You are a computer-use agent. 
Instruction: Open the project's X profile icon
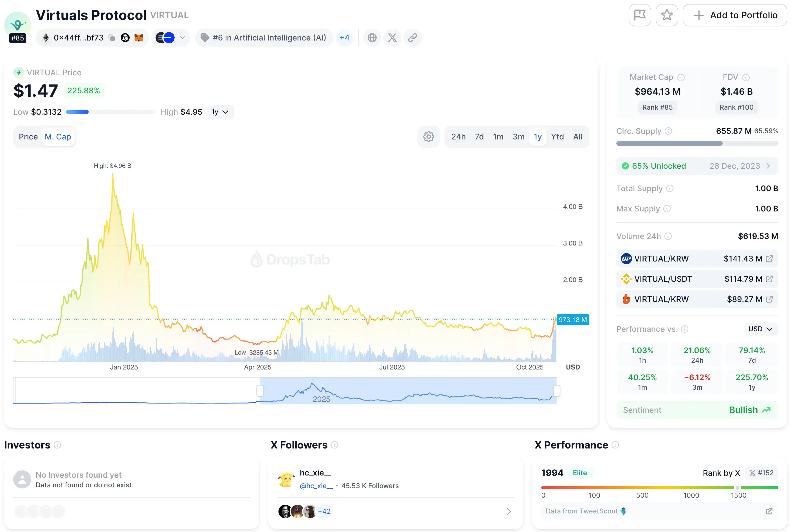tap(392, 38)
